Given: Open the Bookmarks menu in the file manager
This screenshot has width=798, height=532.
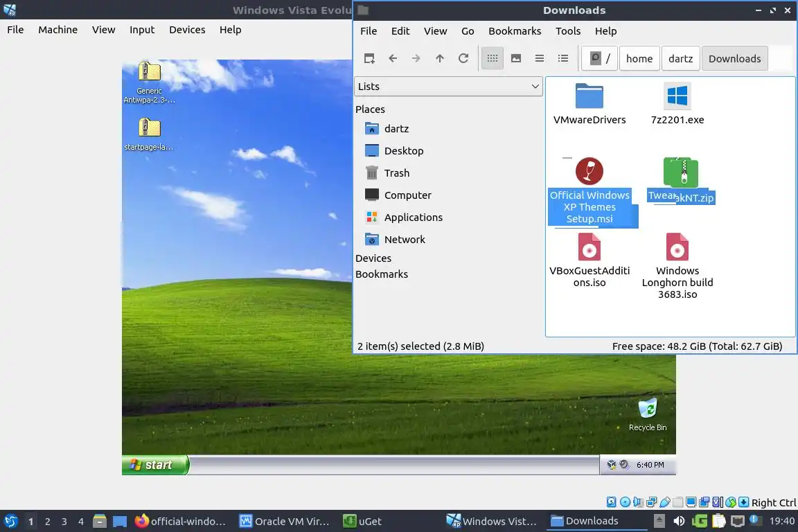Looking at the screenshot, I should (x=515, y=31).
